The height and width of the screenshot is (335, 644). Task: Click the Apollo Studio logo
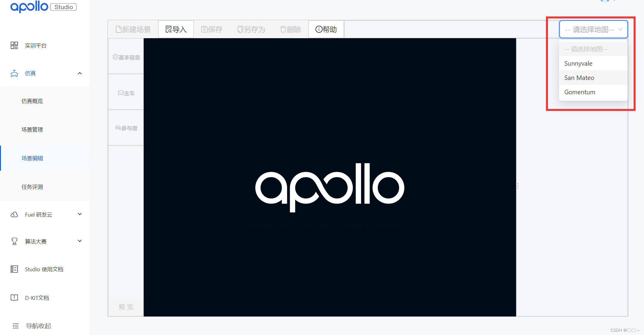coord(44,7)
